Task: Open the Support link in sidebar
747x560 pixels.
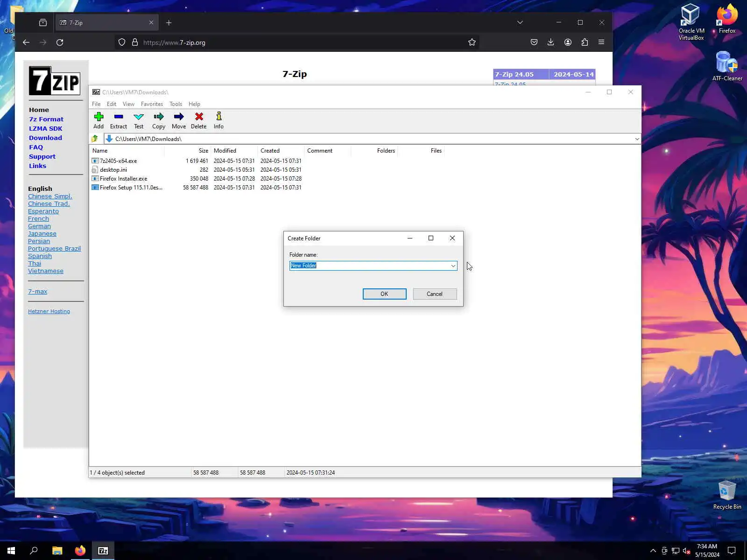Action: pyautogui.click(x=42, y=156)
